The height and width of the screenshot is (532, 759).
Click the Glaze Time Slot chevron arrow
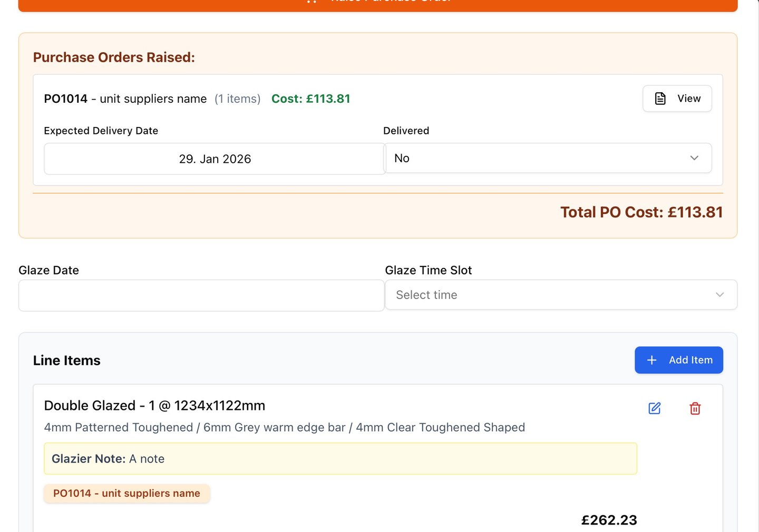tap(719, 295)
